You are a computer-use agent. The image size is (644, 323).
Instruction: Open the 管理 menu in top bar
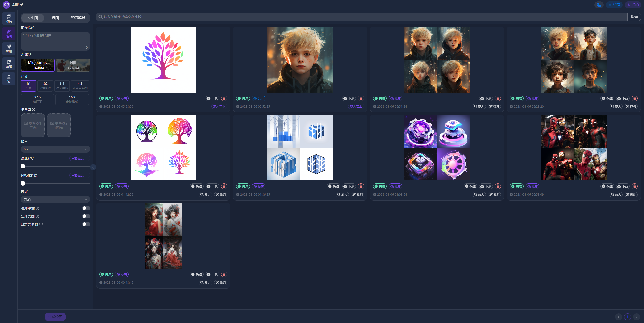tap(614, 5)
